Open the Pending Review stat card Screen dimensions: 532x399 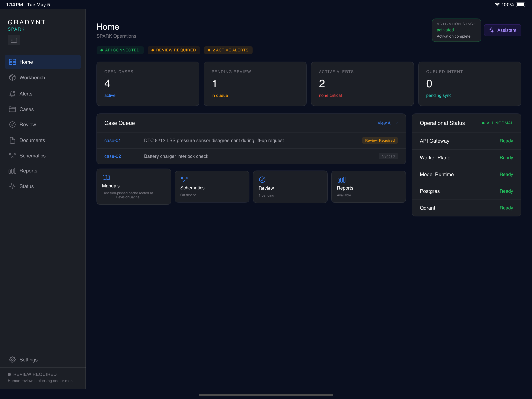(x=255, y=84)
